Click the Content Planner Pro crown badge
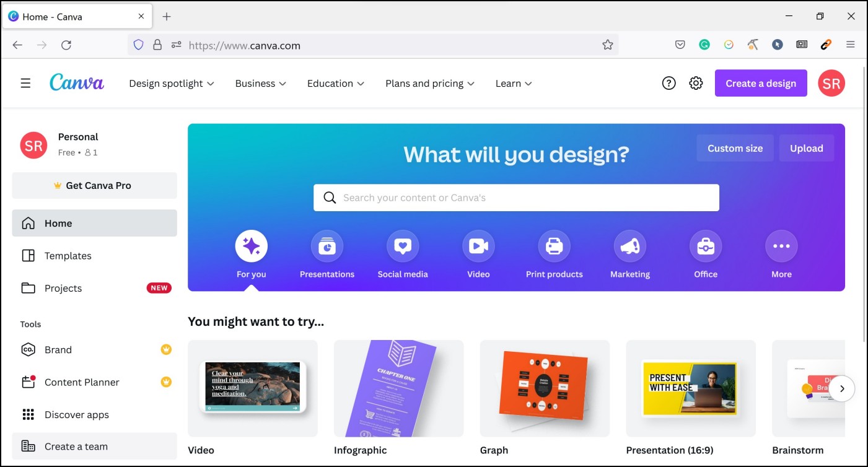Image resolution: width=868 pixels, height=467 pixels. tap(166, 382)
